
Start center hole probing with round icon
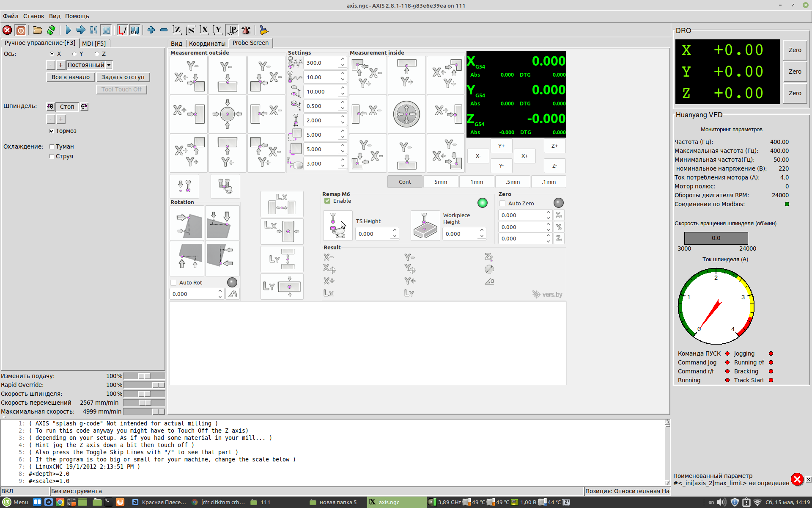(x=406, y=114)
